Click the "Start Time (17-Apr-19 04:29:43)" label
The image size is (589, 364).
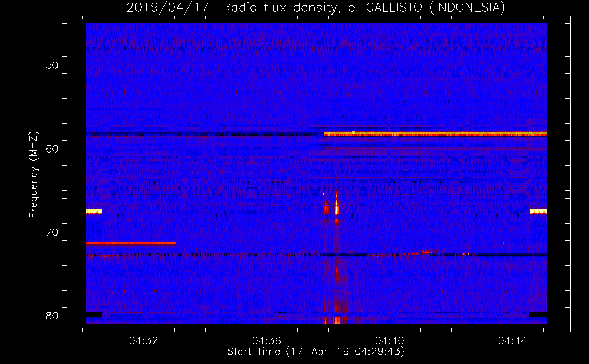316,352
